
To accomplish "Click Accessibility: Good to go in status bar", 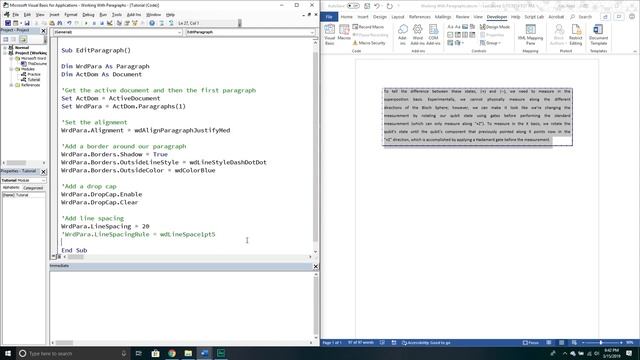I will point(426,343).
